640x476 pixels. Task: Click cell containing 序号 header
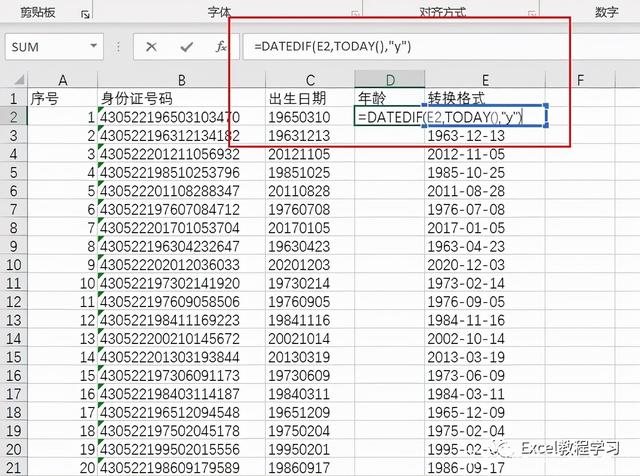pyautogui.click(x=62, y=98)
